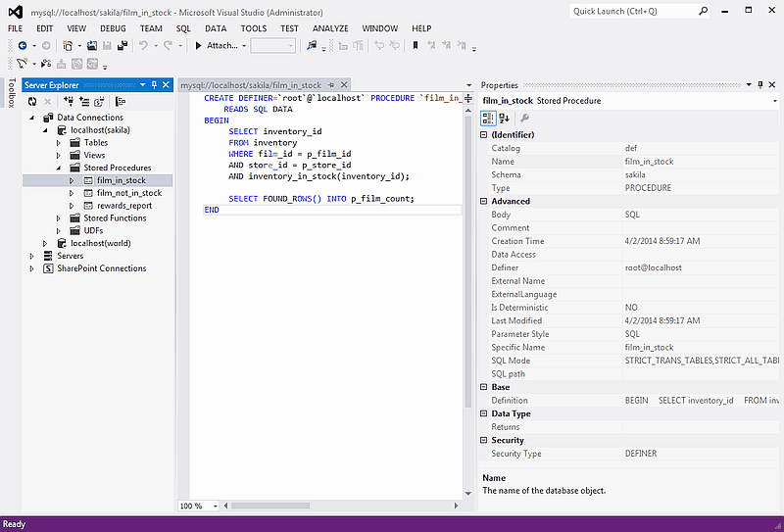Expand the Stored Functions folder
Image resolution: width=784 pixels, height=532 pixels.
[x=59, y=218]
